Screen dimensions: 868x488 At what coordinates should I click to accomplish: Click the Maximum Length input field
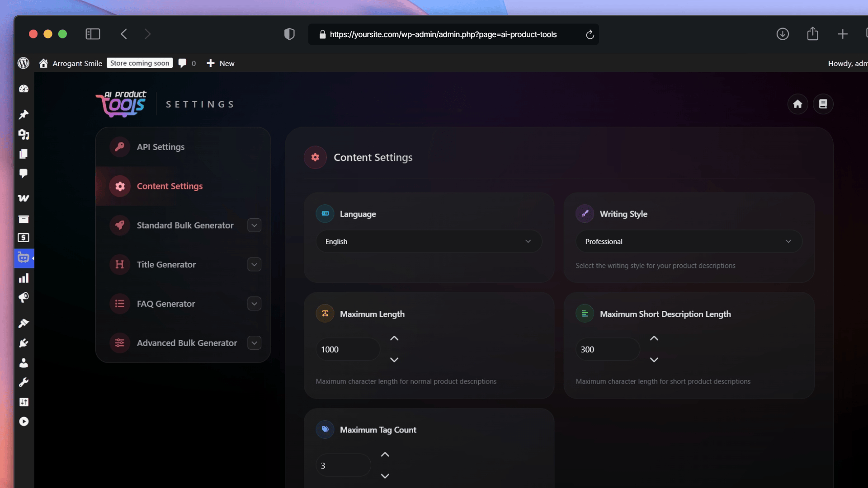(347, 350)
